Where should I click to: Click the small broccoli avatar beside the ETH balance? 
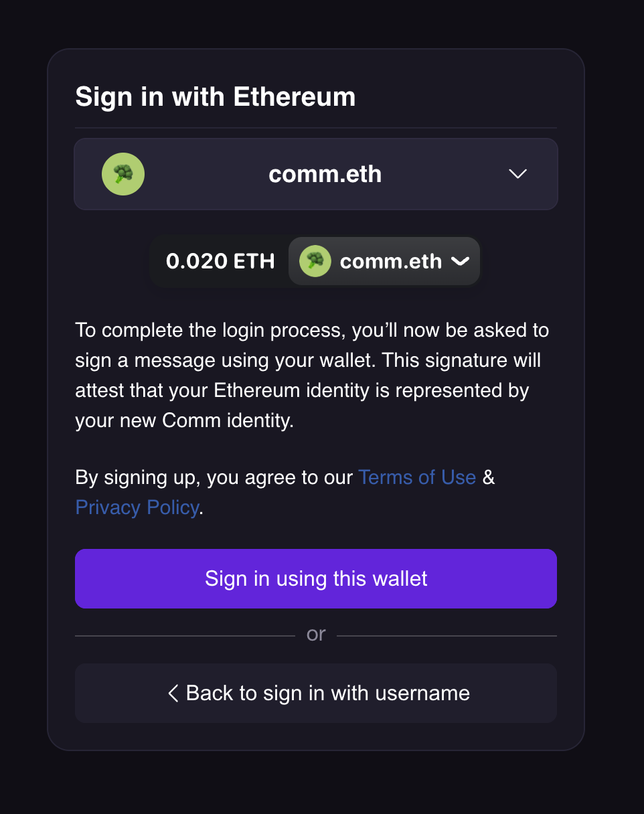click(315, 261)
